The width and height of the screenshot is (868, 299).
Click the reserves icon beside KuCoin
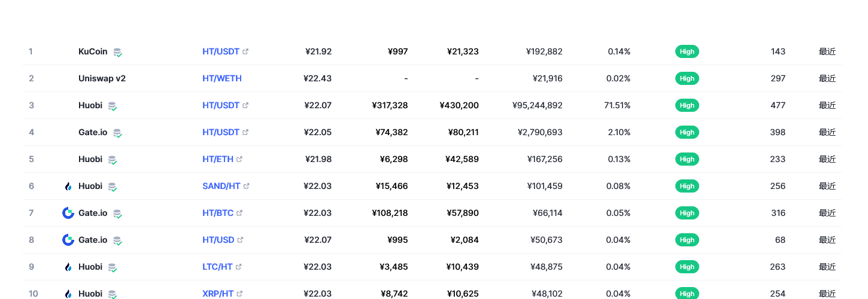click(118, 52)
